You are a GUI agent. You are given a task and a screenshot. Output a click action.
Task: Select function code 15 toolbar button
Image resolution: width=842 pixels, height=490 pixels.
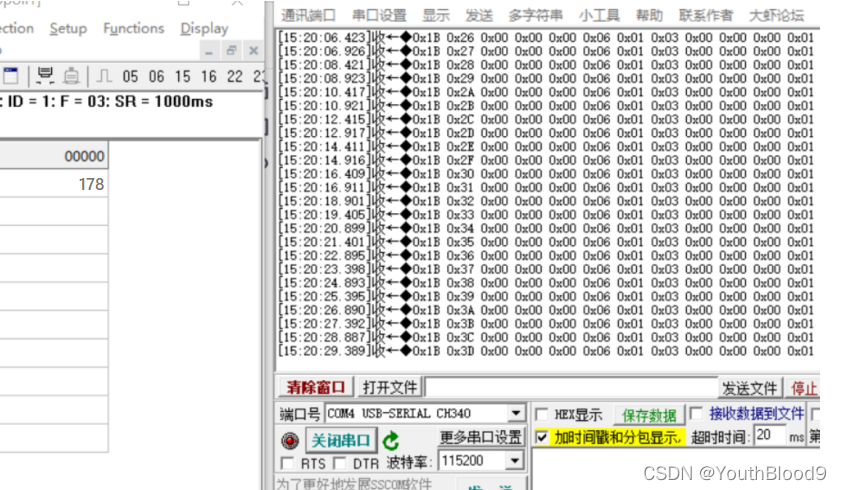point(183,77)
